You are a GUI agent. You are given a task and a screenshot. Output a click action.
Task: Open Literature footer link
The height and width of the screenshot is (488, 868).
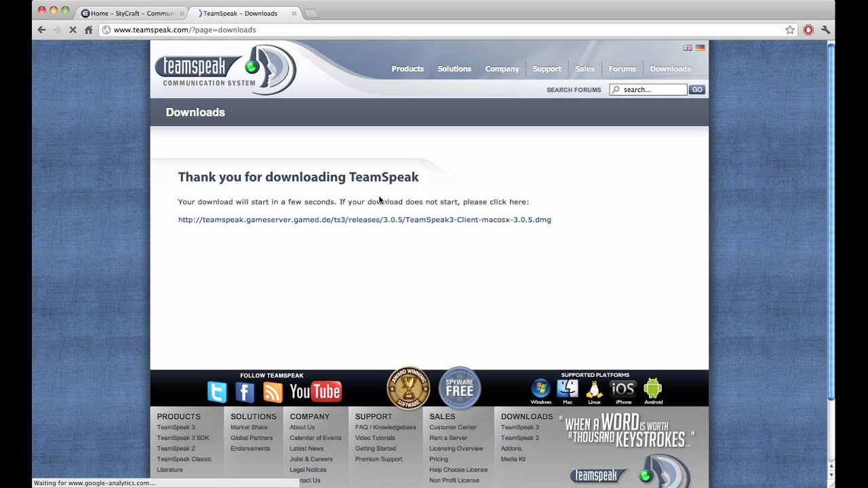click(x=170, y=470)
